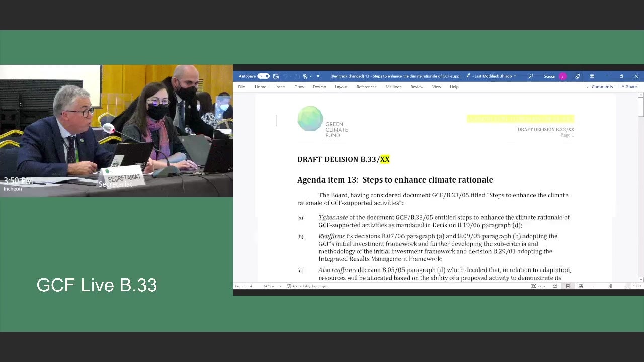Switch to the Insert tab
The height and width of the screenshot is (362, 644).
coord(280,87)
